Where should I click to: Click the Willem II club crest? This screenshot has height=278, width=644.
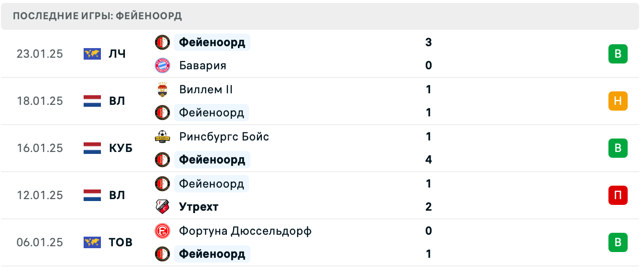(x=162, y=89)
